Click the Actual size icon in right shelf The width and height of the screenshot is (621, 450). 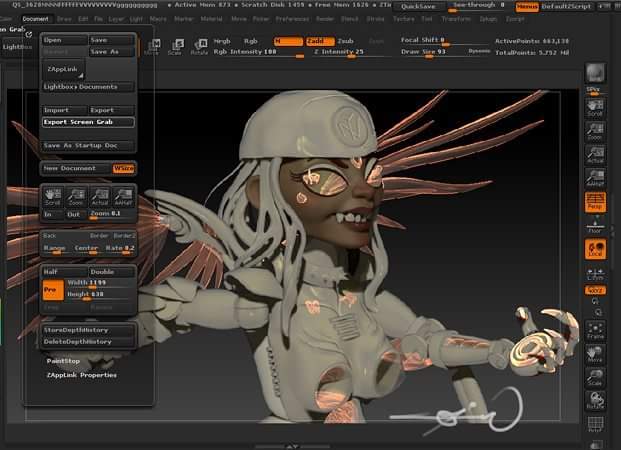(595, 155)
